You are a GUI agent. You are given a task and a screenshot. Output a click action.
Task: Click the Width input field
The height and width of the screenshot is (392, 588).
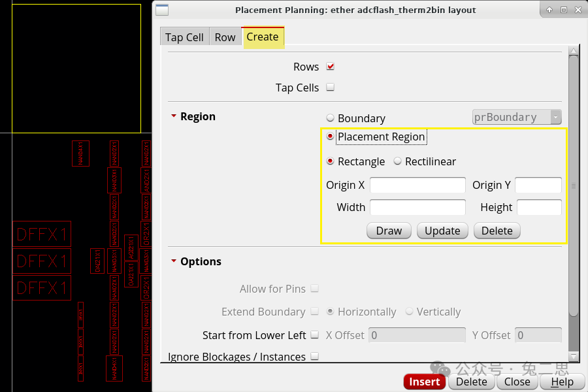coord(417,207)
